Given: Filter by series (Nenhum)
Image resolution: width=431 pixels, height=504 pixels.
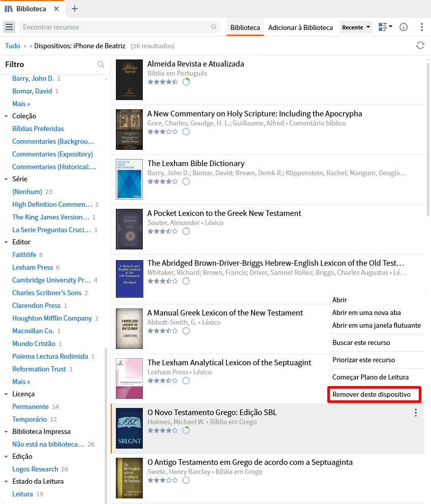Looking at the screenshot, I should 27,192.
